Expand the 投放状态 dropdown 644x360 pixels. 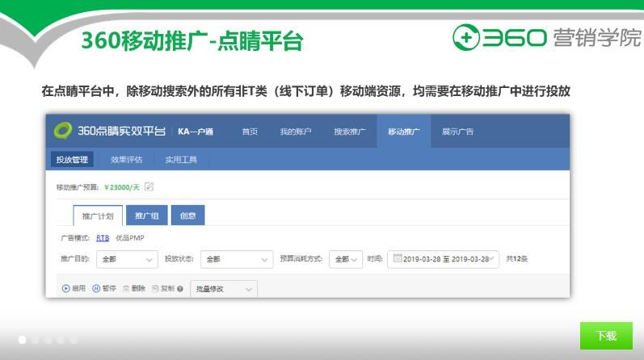pos(237,259)
